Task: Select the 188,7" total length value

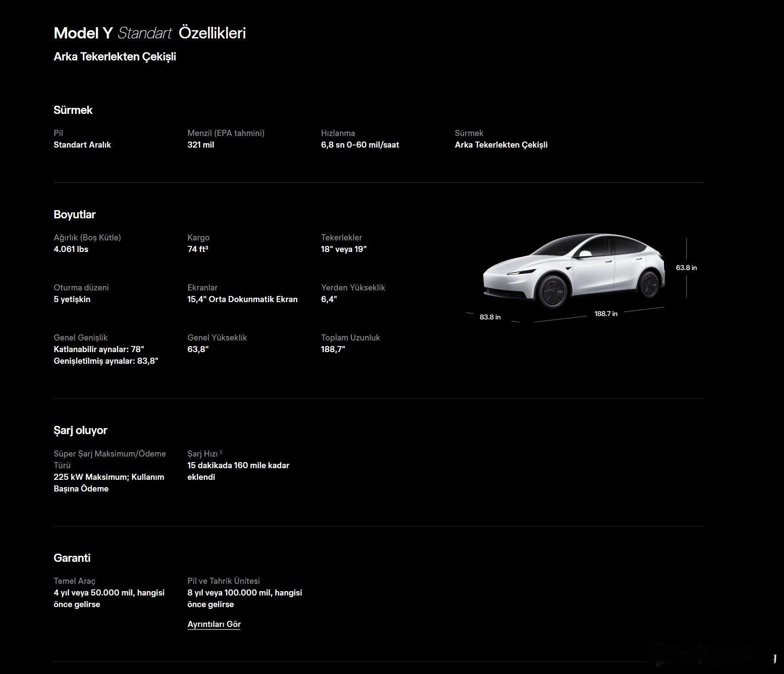Action: [x=333, y=349]
